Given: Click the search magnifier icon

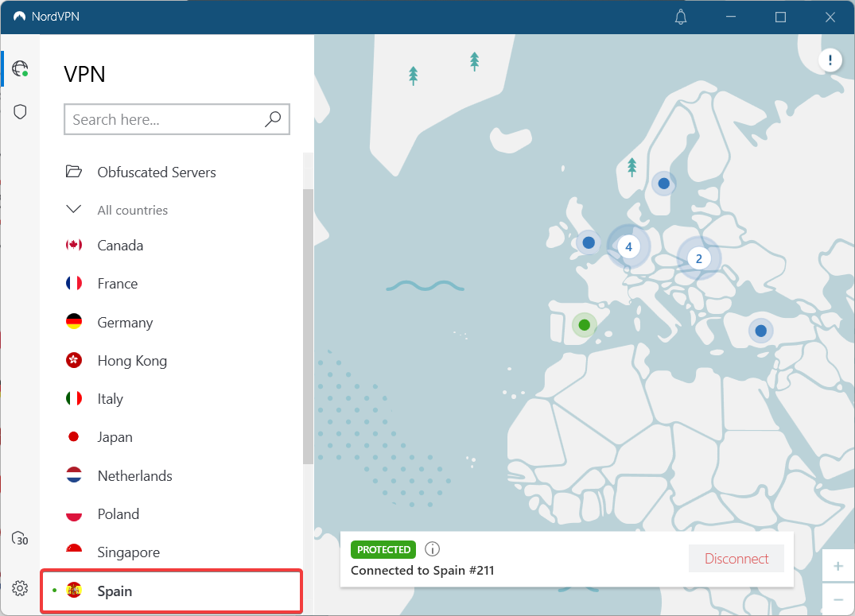Looking at the screenshot, I should [x=273, y=119].
